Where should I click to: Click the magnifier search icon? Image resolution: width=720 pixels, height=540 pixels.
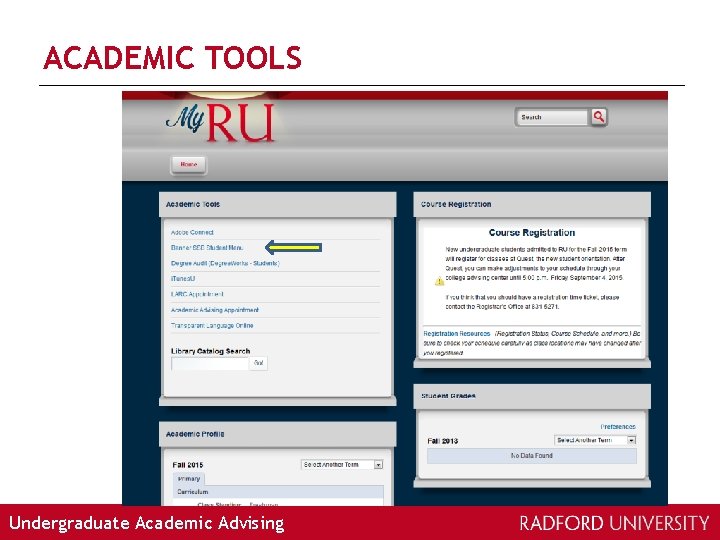(599, 117)
